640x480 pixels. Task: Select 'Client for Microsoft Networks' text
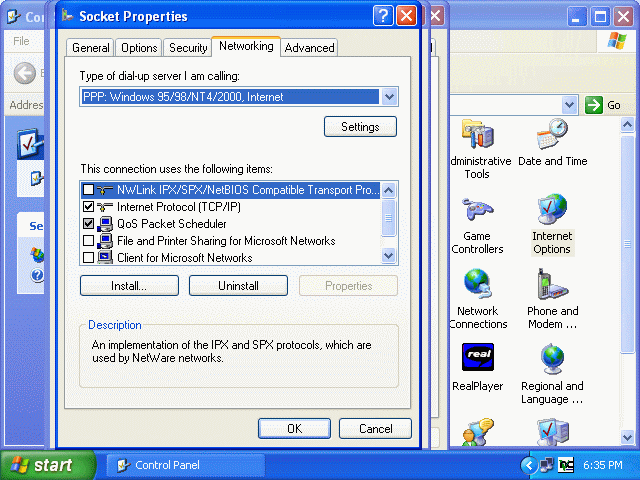pyautogui.click(x=184, y=258)
